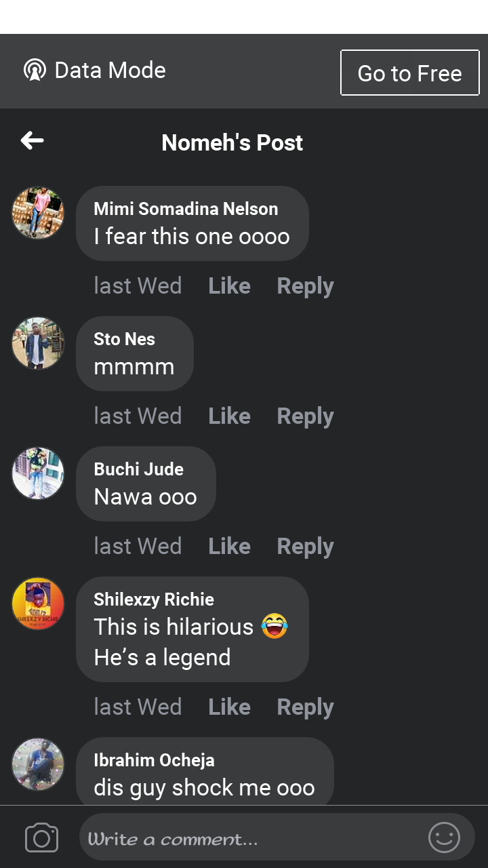488x868 pixels.
Task: Reply to Mimi Somadina Nelson's comment
Action: [x=305, y=286]
